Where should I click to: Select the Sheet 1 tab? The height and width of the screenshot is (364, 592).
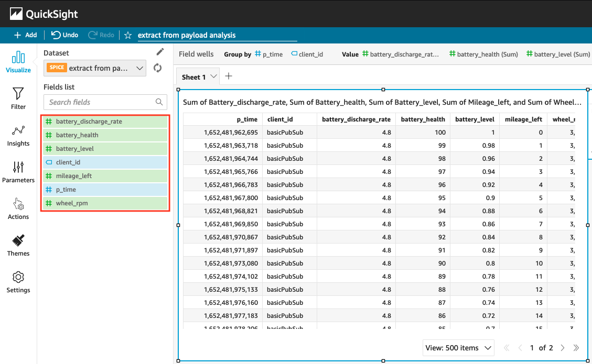tap(193, 77)
